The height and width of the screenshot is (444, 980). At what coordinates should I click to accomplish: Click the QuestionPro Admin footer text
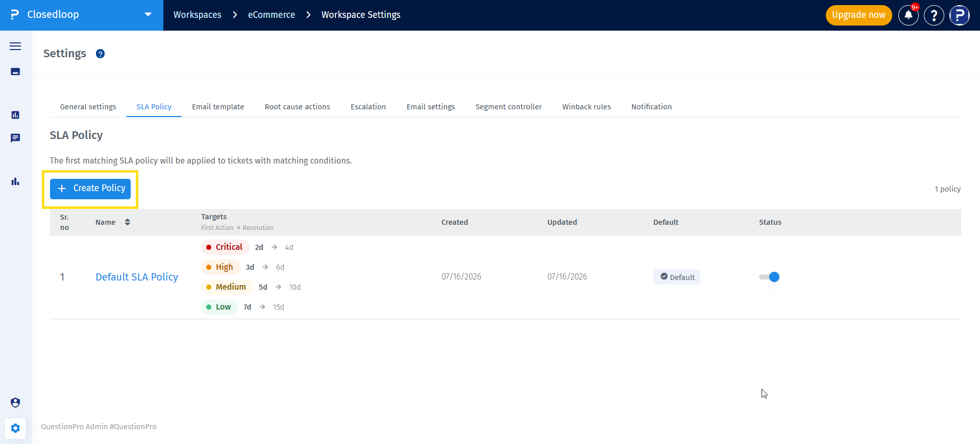point(99,427)
